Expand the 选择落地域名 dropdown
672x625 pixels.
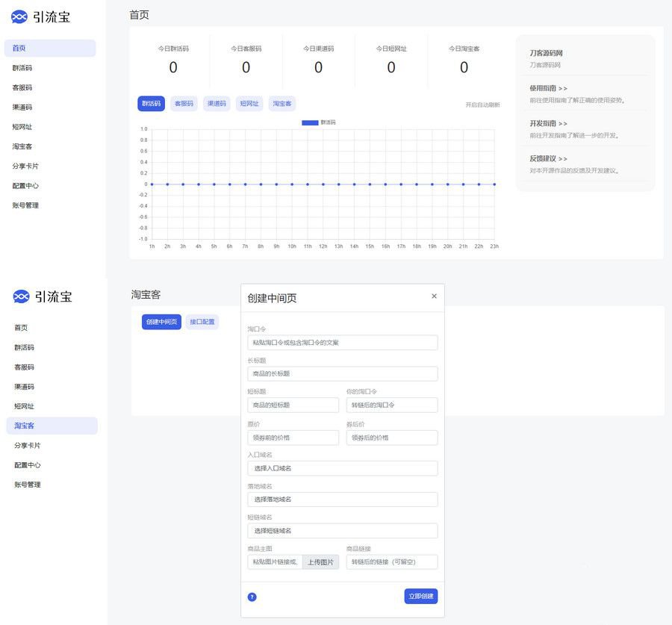click(x=342, y=500)
